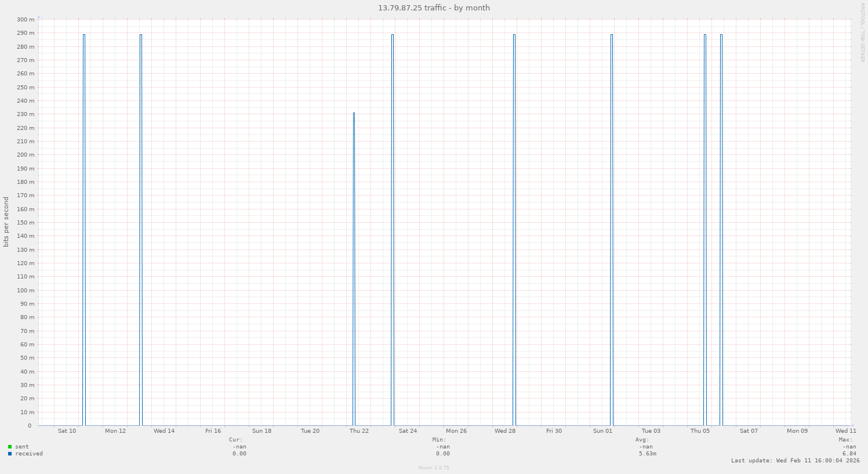Click the traffic spike right after Wed 28
Screen dimensions: 868x474
click(514, 232)
